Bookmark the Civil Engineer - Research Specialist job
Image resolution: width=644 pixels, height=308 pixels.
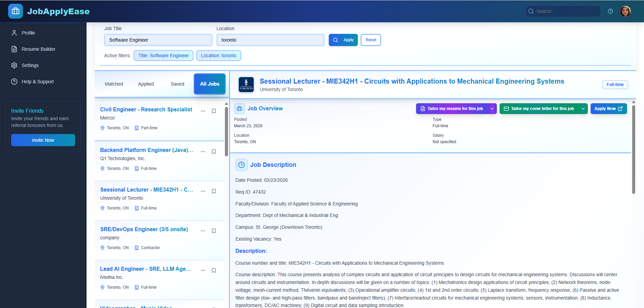pos(214,111)
